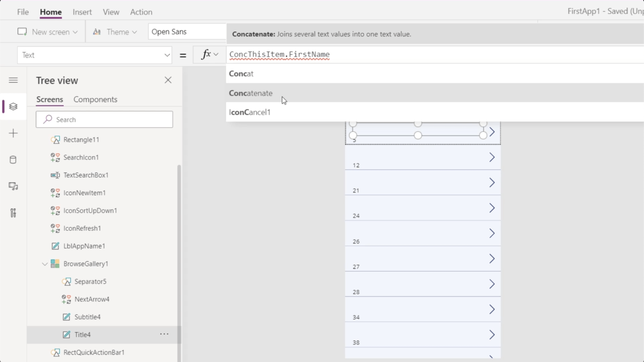
Task: Click the next arrow in row 28
Action: [x=492, y=284]
